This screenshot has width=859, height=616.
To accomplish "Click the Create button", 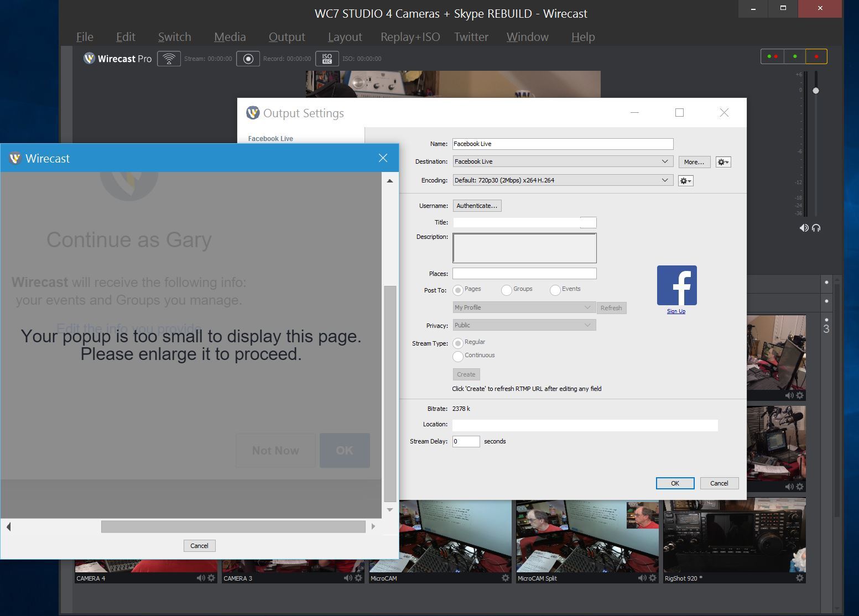I will click(x=466, y=374).
